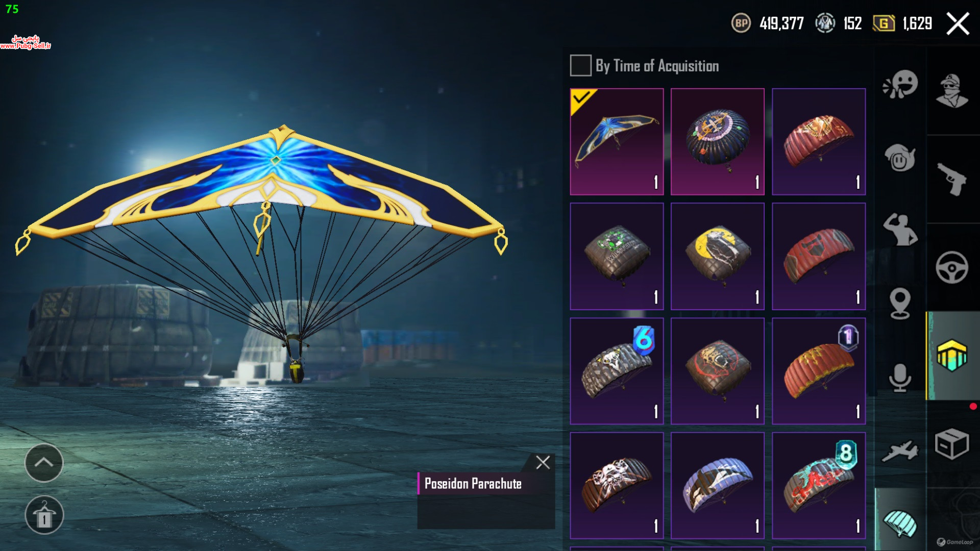Click the hanger unequip button

[x=44, y=515]
